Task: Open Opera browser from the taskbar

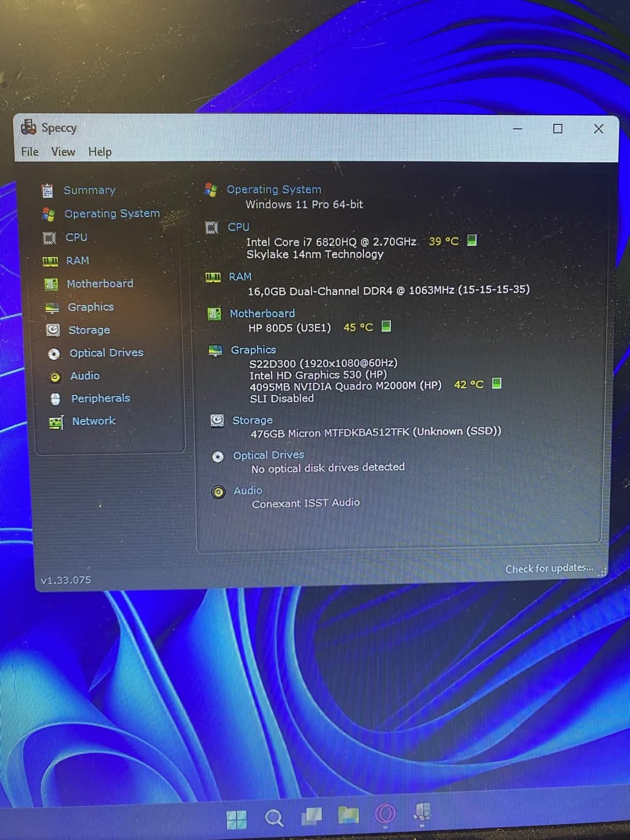Action: 385,814
